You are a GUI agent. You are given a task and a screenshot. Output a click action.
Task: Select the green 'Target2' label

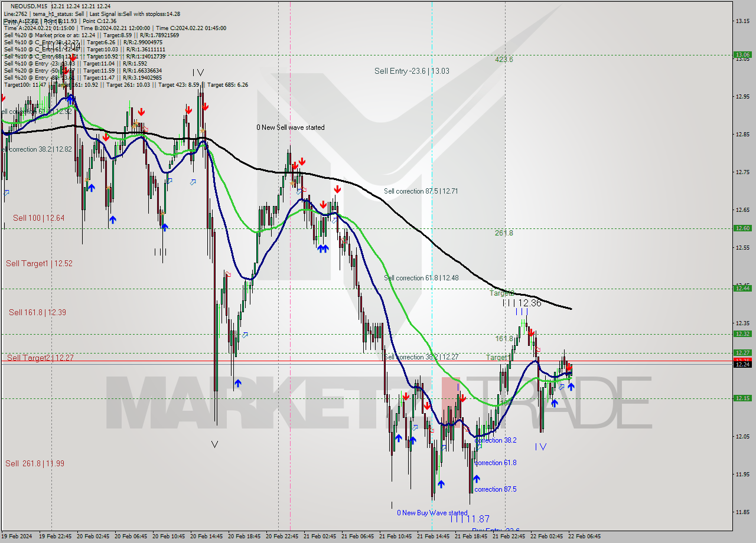[x=501, y=293]
